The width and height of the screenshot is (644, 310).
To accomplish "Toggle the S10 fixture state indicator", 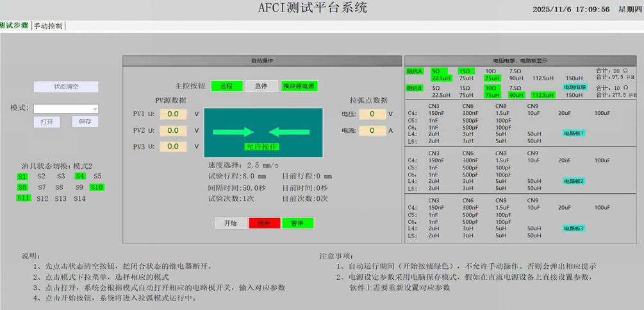I will 96,187.
